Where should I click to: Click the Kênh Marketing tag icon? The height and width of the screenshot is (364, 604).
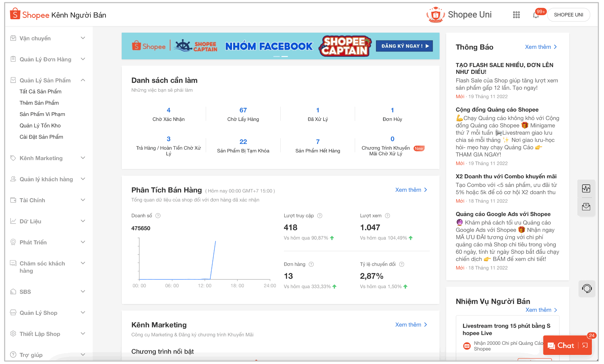pos(13,158)
